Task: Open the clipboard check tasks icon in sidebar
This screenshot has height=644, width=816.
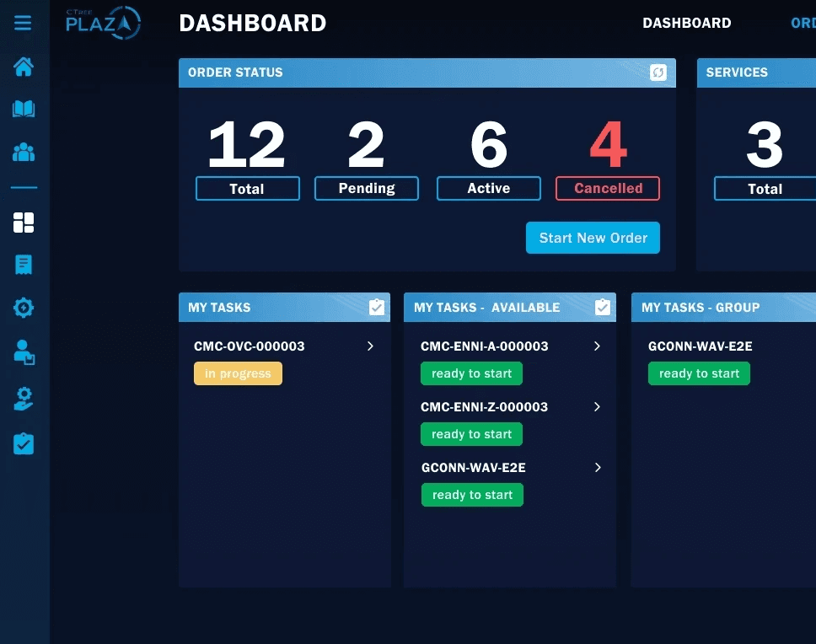Action: pos(24,443)
